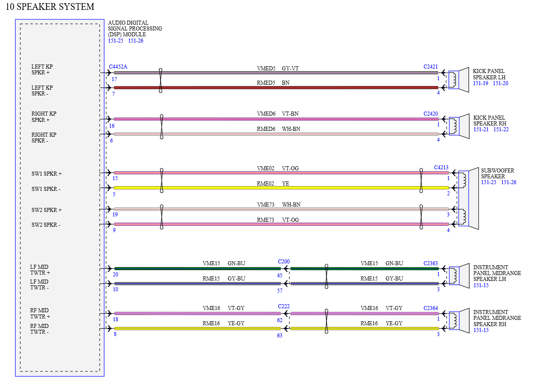The height and width of the screenshot is (392, 535).
Task: Open connector C2363 link
Action: pyautogui.click(x=431, y=263)
